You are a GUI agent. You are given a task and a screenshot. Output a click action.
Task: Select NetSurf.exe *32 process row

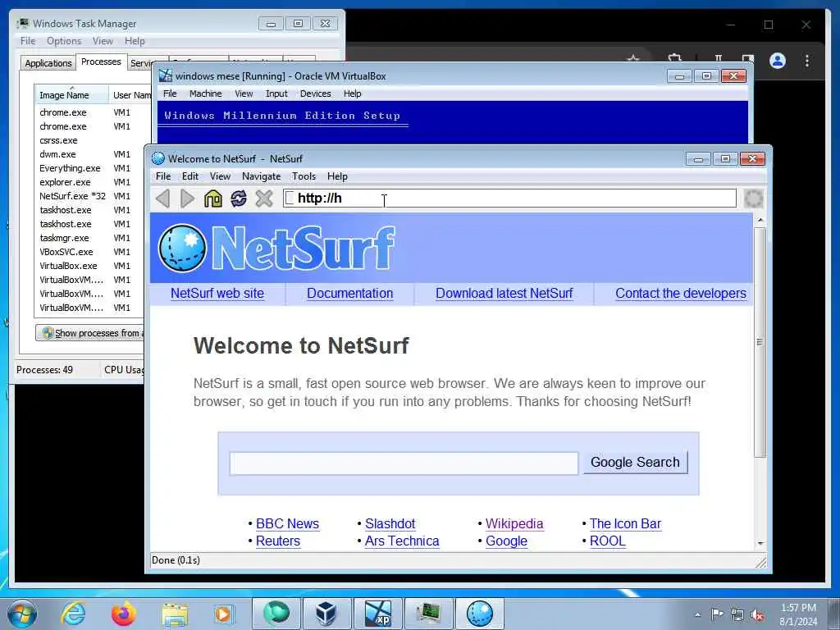point(89,196)
